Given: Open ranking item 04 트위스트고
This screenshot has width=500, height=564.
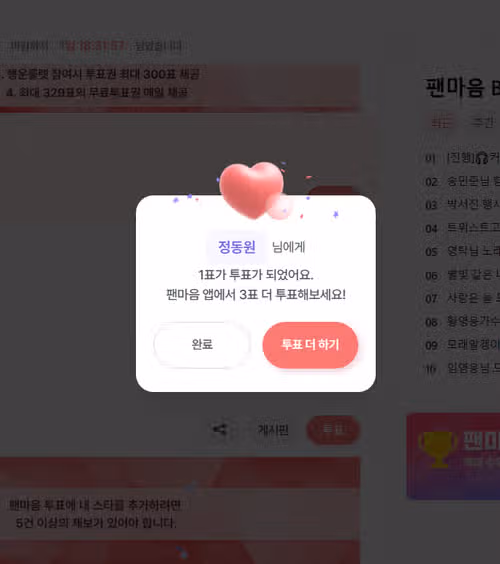Looking at the screenshot, I should 463,228.
